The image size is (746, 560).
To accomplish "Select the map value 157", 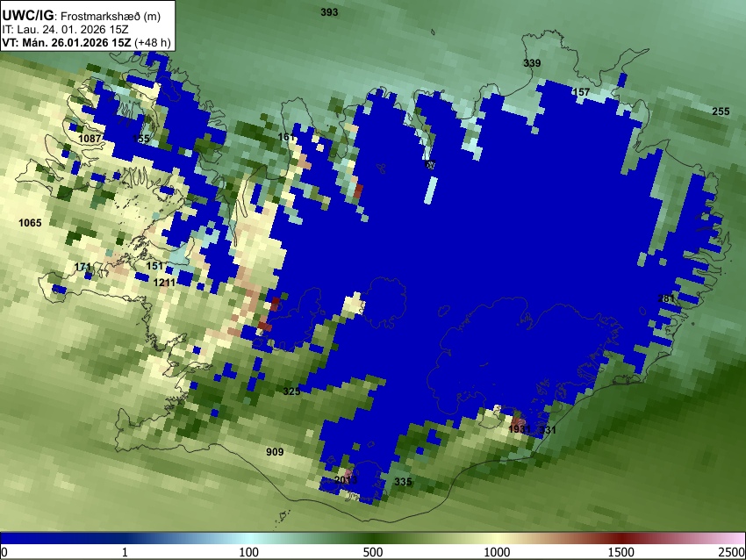I will coord(581,92).
